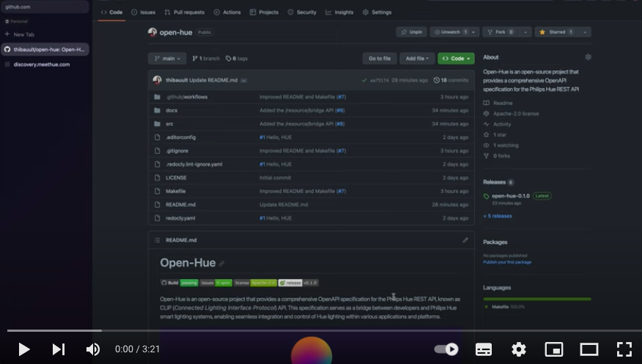
Task: Click the Open-Hue heading anchor link icon
Action: pyautogui.click(x=221, y=264)
